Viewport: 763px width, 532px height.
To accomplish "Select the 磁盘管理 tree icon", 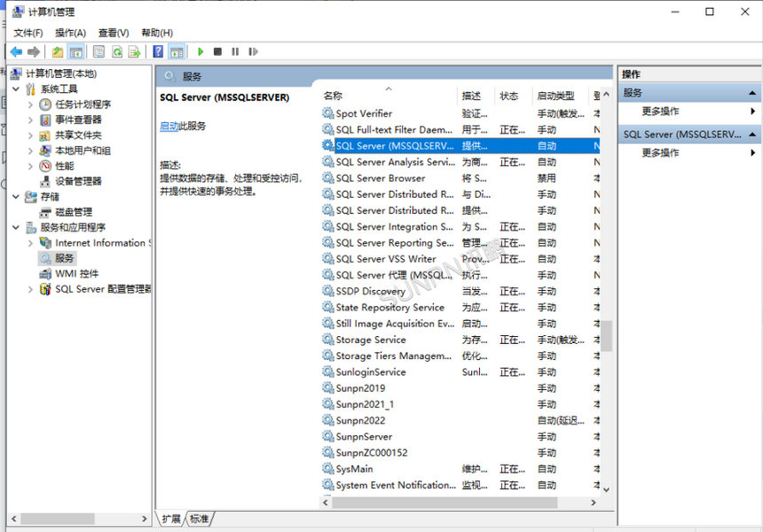I will pyautogui.click(x=45, y=212).
